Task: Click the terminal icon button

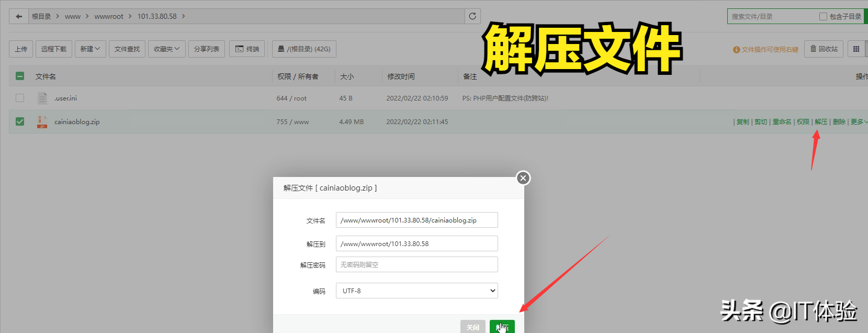Action: pos(247,49)
